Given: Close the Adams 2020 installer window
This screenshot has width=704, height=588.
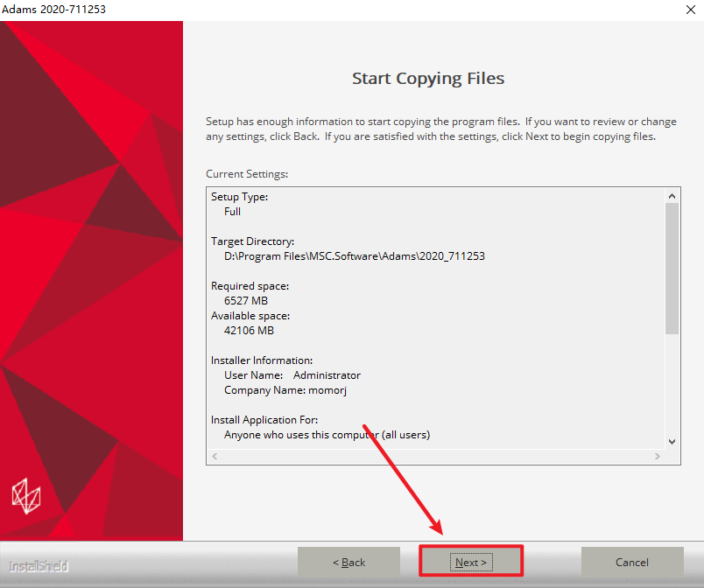Looking at the screenshot, I should [x=691, y=10].
